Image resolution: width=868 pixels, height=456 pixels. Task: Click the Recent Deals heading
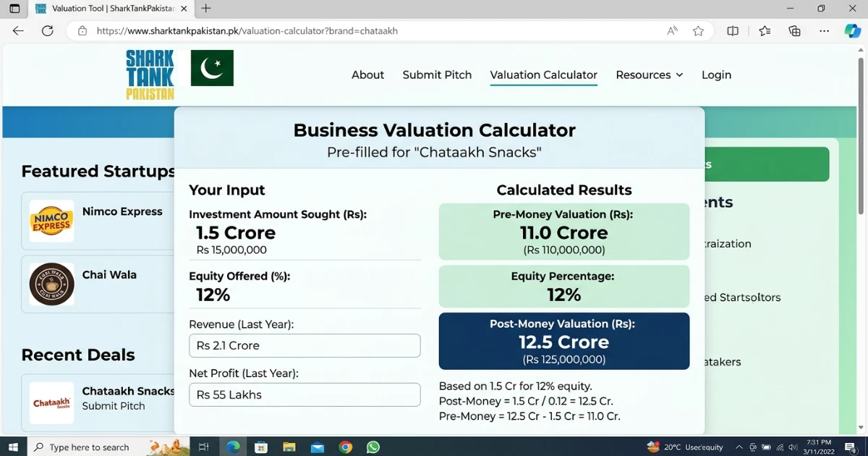(78, 355)
